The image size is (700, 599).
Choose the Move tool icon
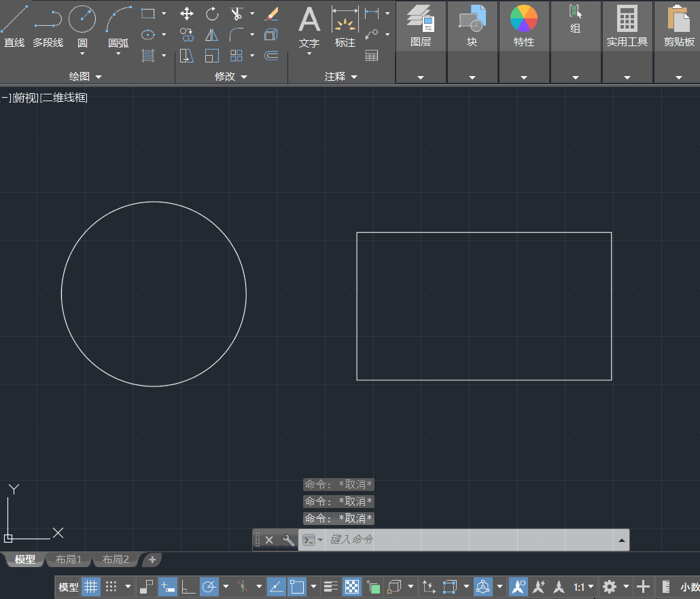pyautogui.click(x=187, y=14)
